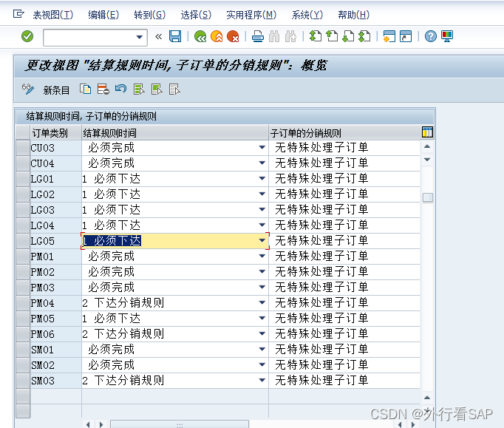This screenshot has width=504, height=428.
Task: Select the CU03 row selector
Action: [23, 148]
